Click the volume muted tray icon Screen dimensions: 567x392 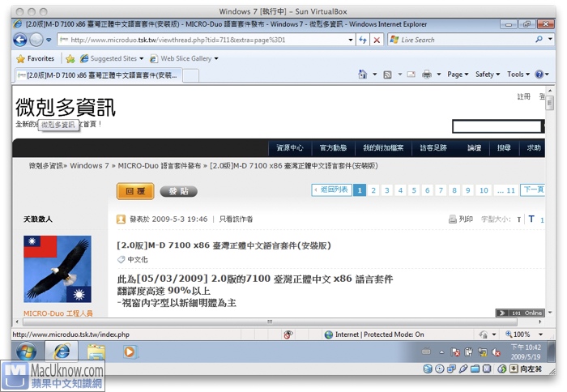[496, 352]
